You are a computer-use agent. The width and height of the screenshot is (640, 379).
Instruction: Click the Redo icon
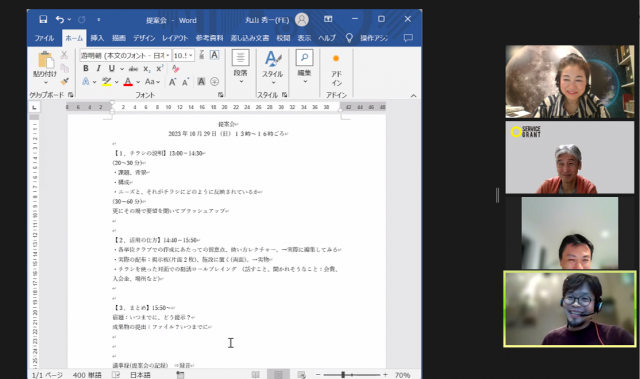click(82, 19)
